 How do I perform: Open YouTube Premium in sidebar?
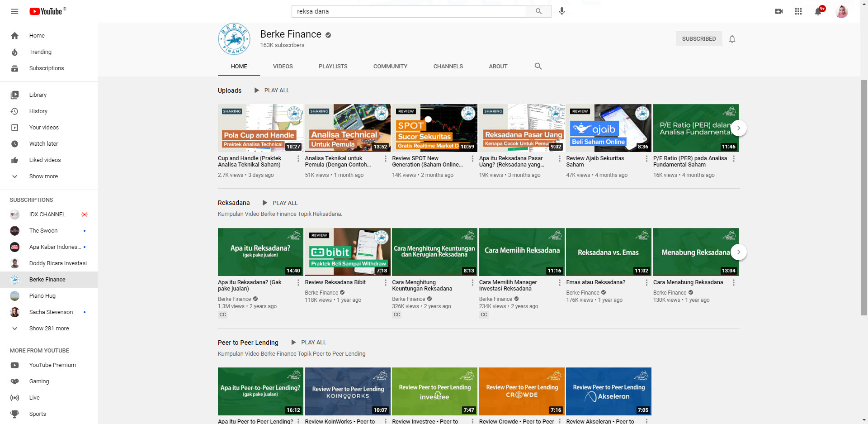point(49,365)
